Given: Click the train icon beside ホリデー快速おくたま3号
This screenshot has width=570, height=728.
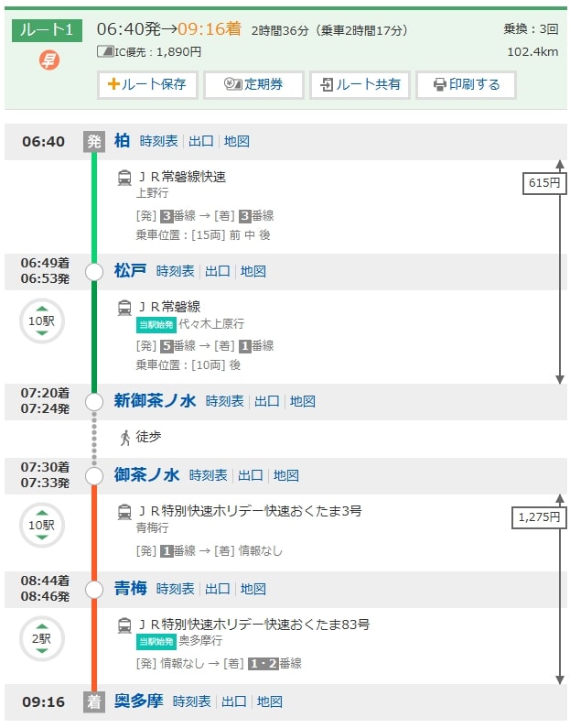Looking at the screenshot, I should [x=124, y=512].
